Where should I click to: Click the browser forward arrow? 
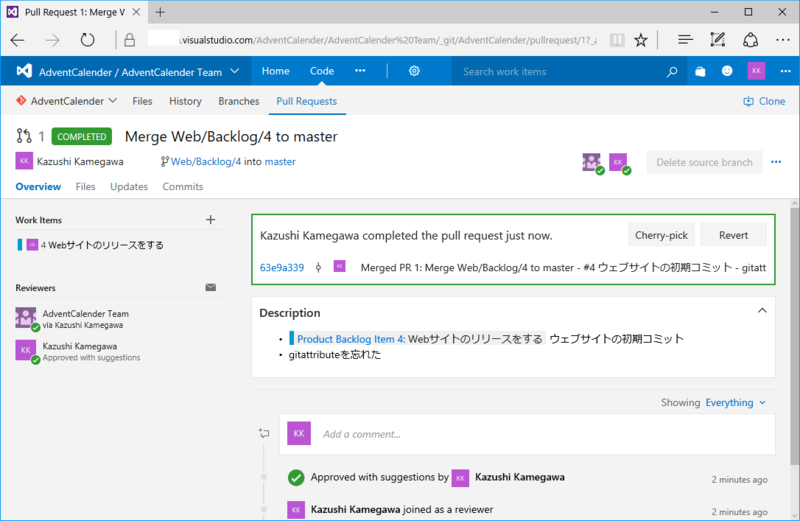53,40
